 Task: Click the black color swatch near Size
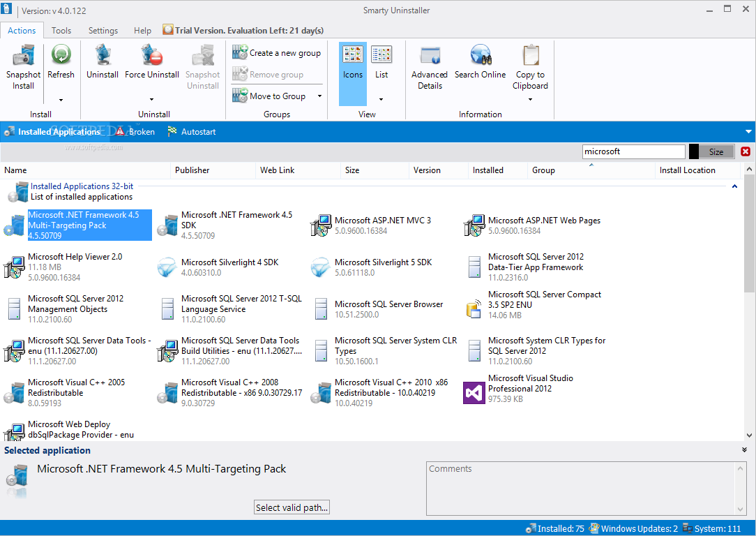coord(694,151)
